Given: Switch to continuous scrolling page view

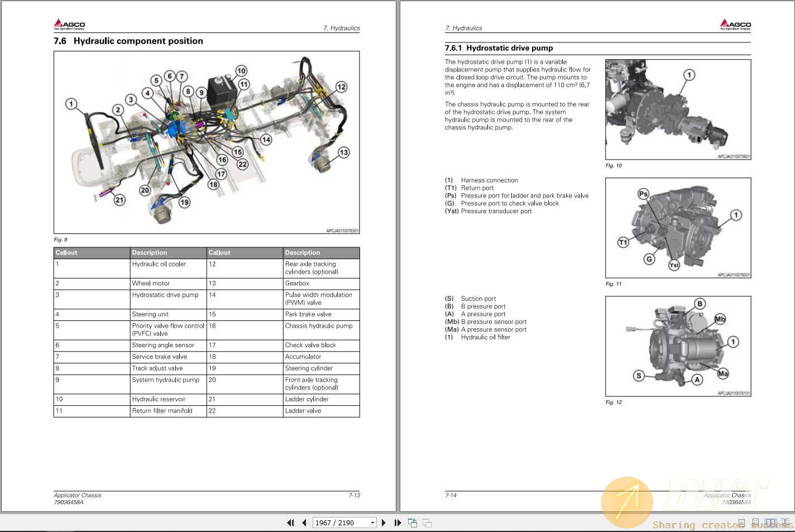Looking at the screenshot, I should [755, 523].
